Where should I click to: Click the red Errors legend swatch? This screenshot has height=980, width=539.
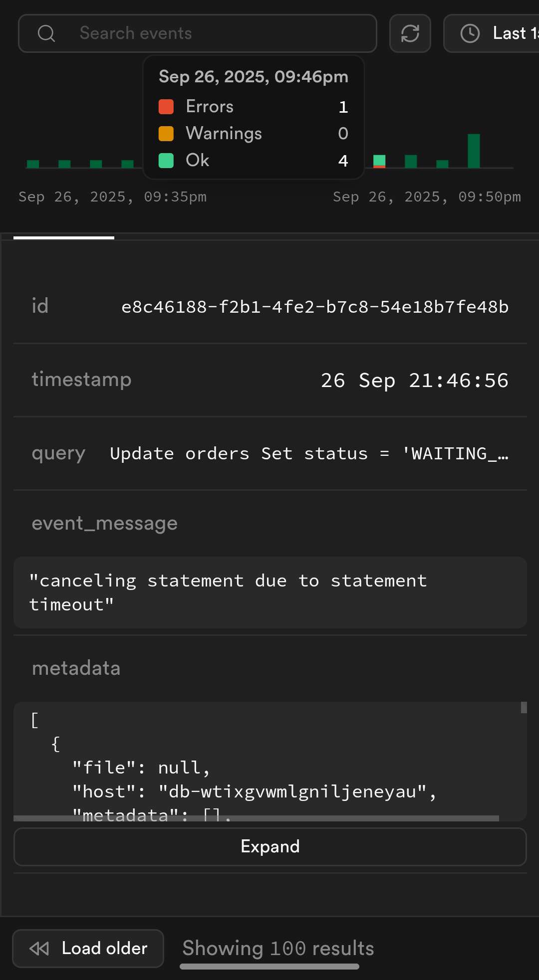(166, 107)
